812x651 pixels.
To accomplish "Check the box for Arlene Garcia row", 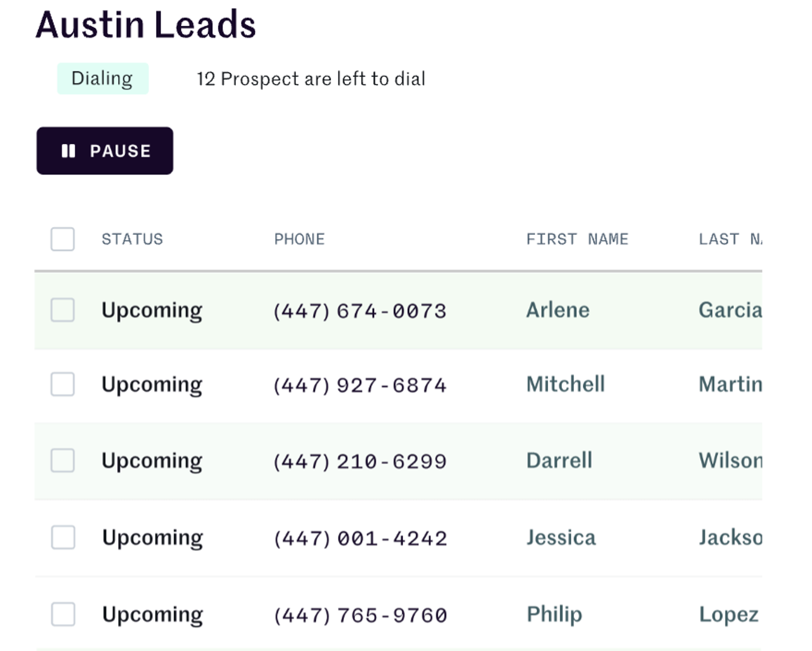I will coord(63,310).
